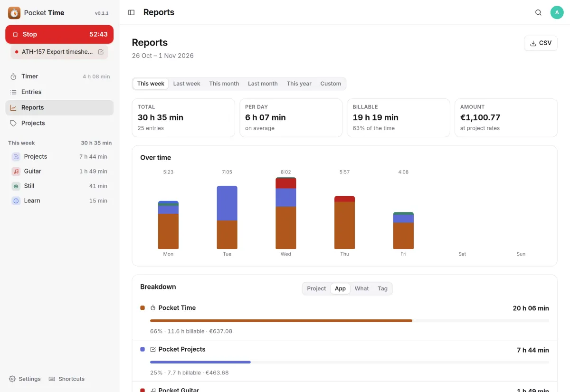Select the Last month range
570x392 pixels.
263,84
